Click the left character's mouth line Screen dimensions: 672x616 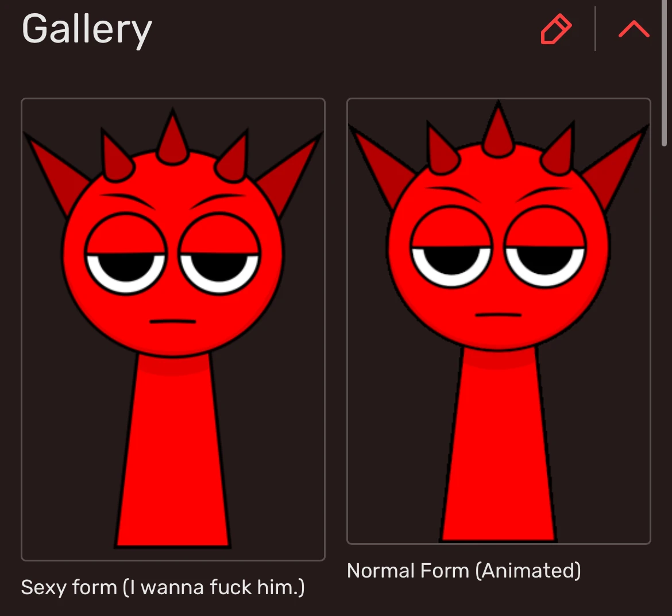(x=173, y=321)
